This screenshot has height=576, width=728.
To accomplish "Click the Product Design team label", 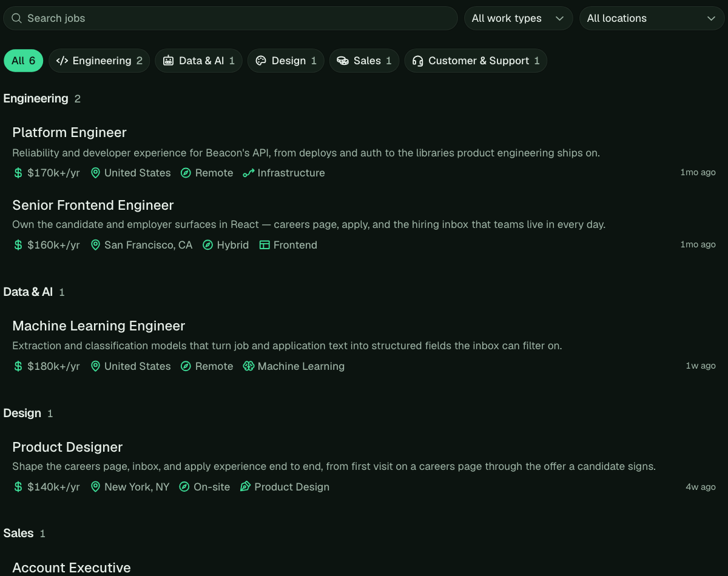I will 292,487.
